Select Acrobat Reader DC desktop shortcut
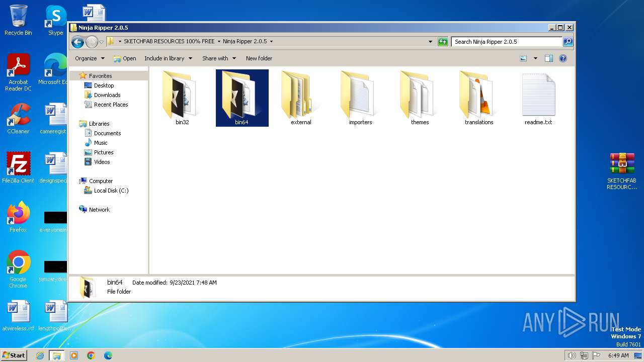The height and width of the screenshot is (362, 644). [18, 72]
